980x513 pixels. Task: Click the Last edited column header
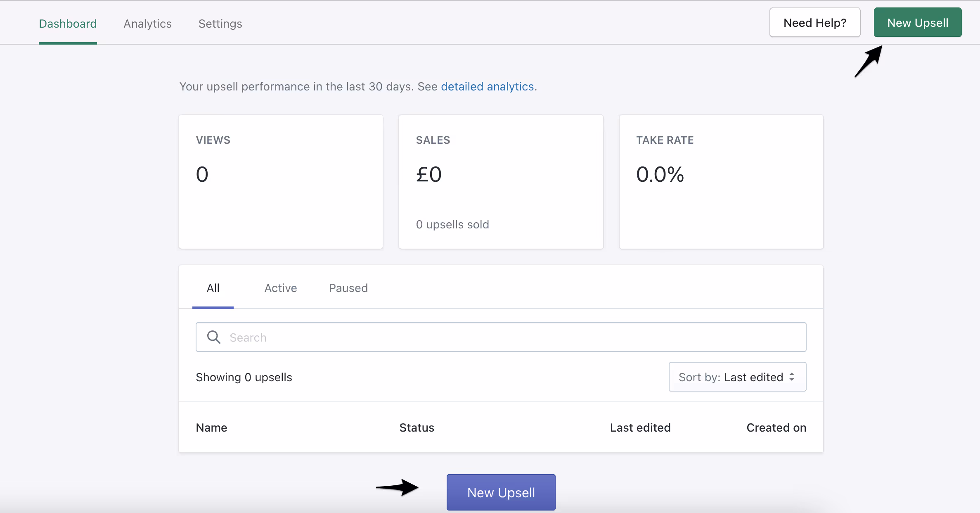click(x=640, y=427)
